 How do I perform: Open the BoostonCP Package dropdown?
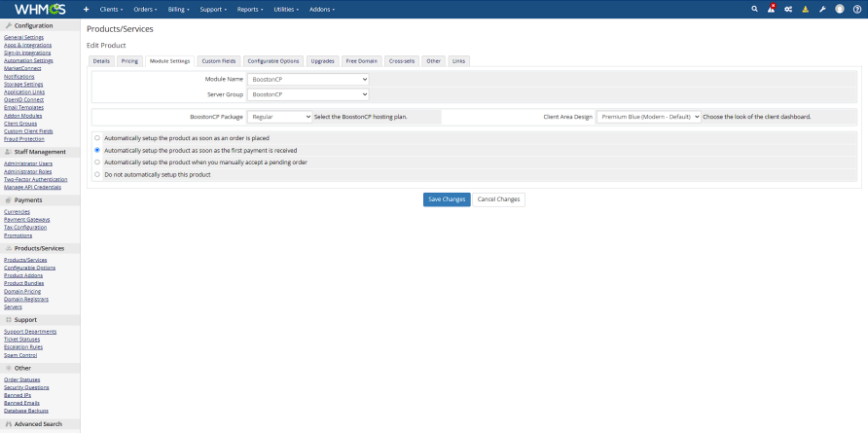[x=279, y=117]
